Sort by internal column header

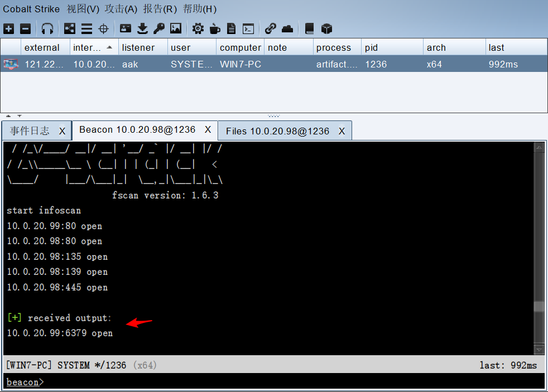click(94, 47)
